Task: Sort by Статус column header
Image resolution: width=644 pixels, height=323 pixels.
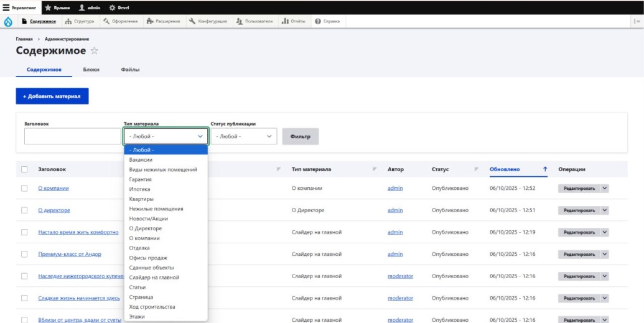Action: click(441, 169)
